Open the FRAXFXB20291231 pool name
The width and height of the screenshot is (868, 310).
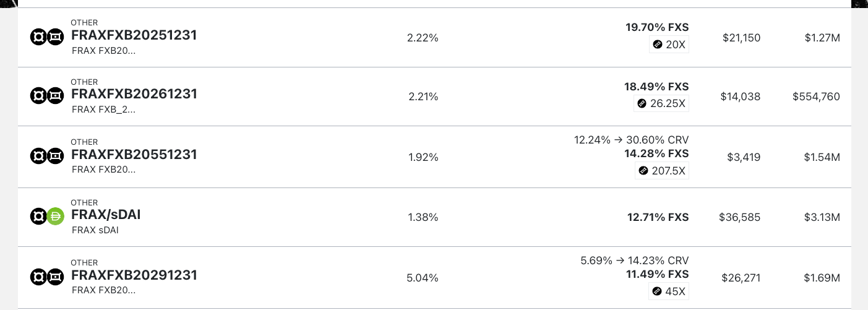[x=134, y=275]
